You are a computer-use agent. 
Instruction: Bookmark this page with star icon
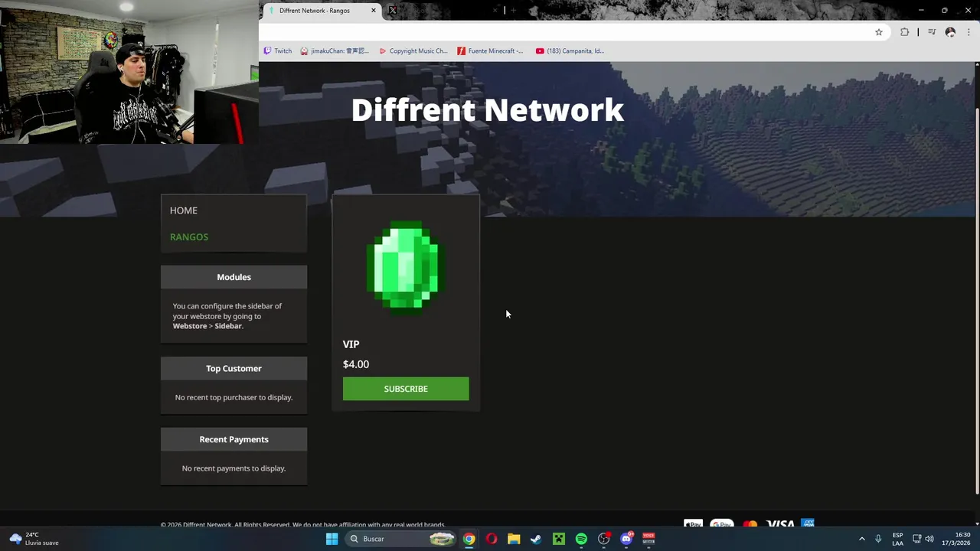pos(879,32)
